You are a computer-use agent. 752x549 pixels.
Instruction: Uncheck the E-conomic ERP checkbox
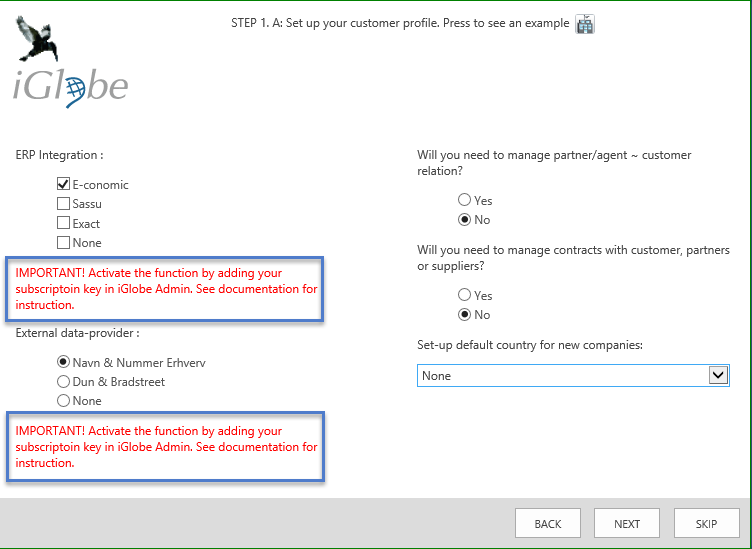(x=63, y=184)
